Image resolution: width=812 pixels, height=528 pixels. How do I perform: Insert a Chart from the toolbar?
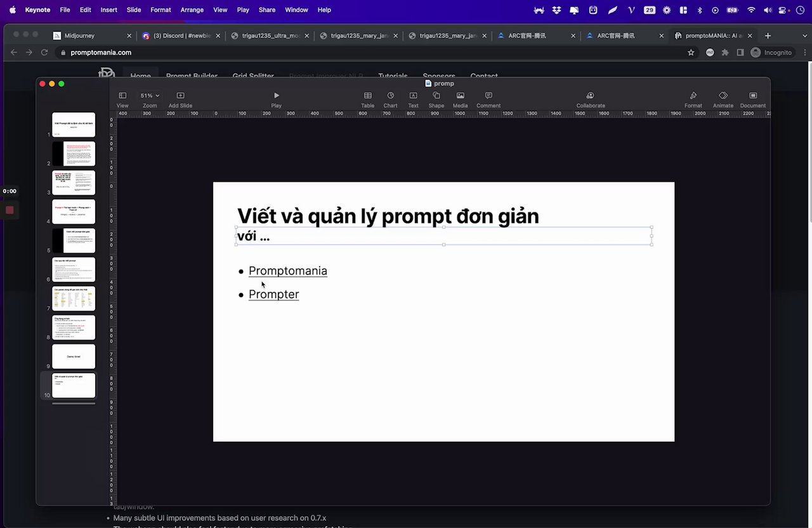pos(391,100)
